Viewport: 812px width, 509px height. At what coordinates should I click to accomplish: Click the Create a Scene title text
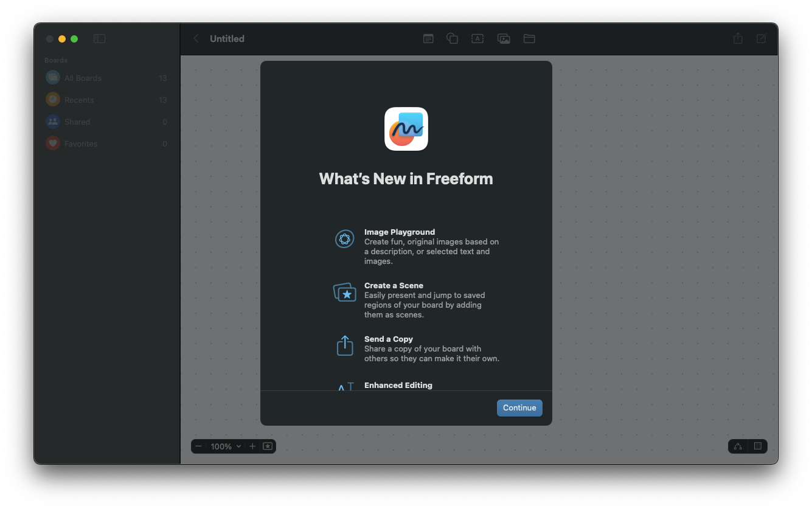click(394, 285)
